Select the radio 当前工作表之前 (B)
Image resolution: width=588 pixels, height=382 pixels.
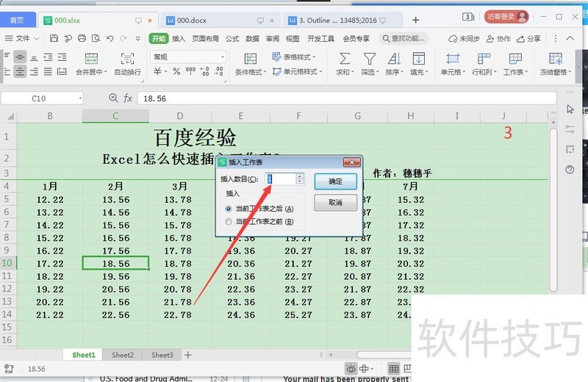coord(229,222)
